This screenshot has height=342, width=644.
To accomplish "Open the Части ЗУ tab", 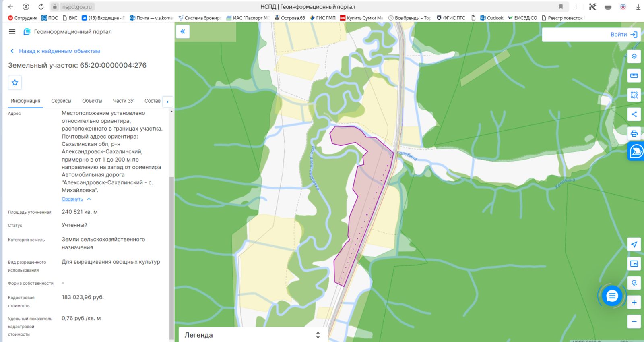I will [123, 101].
